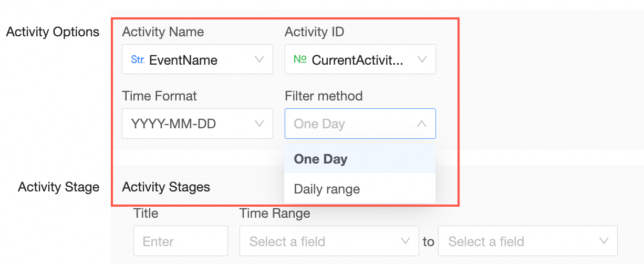Click the chevron of the second Time Range field
The image size is (644, 264).
pyautogui.click(x=604, y=241)
